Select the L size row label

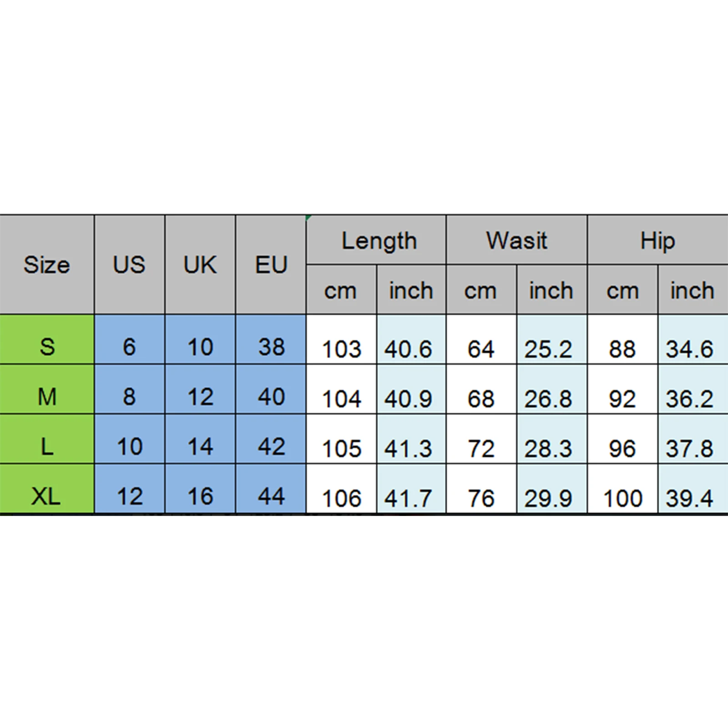[47, 439]
